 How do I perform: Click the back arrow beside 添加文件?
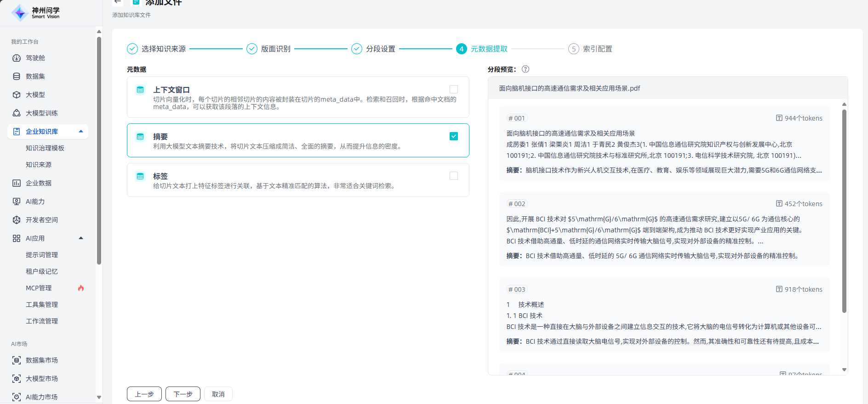point(118,2)
